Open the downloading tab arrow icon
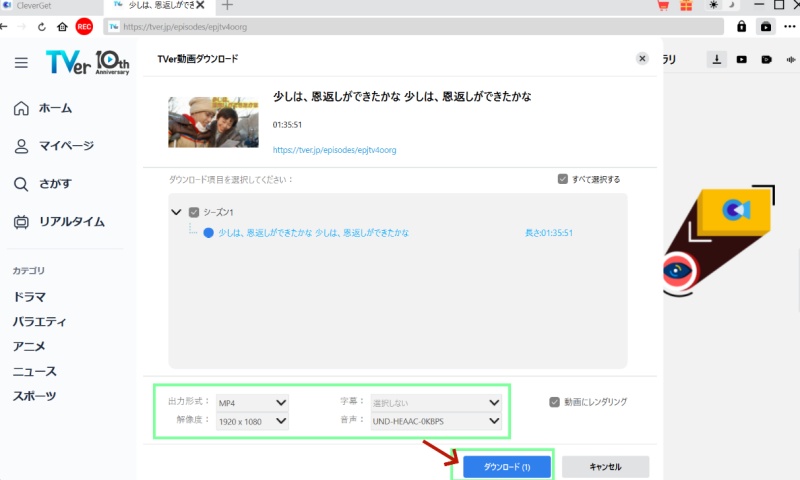Screen dimensions: 800x480 click(x=717, y=59)
